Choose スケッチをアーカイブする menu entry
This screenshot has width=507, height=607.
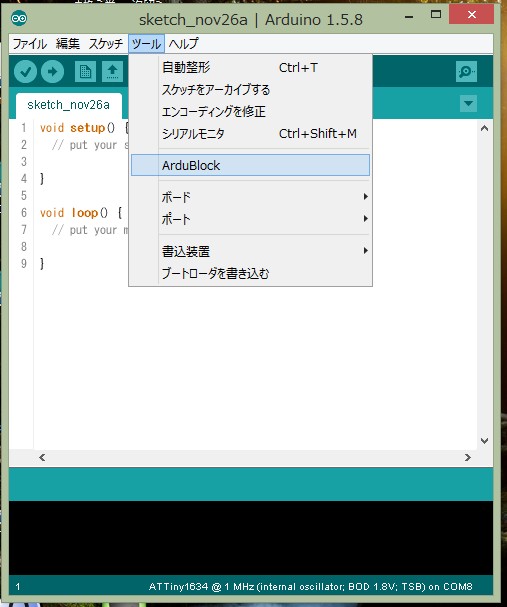(250, 90)
